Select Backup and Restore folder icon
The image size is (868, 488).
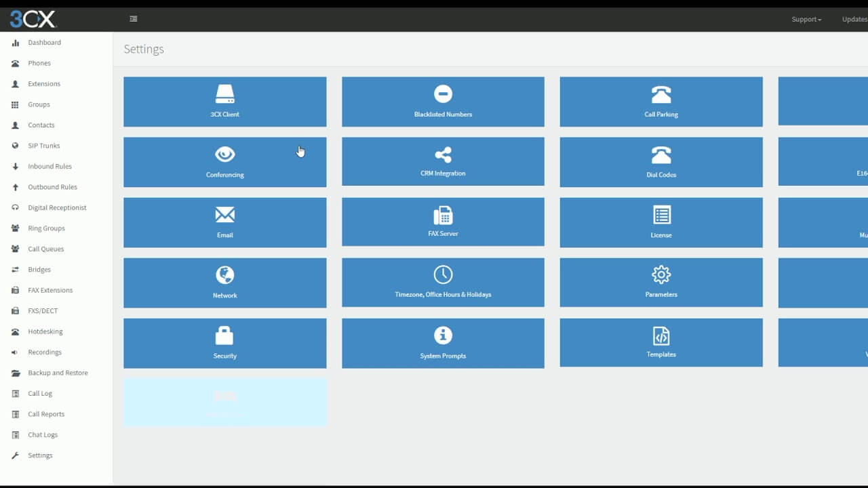pos(15,373)
